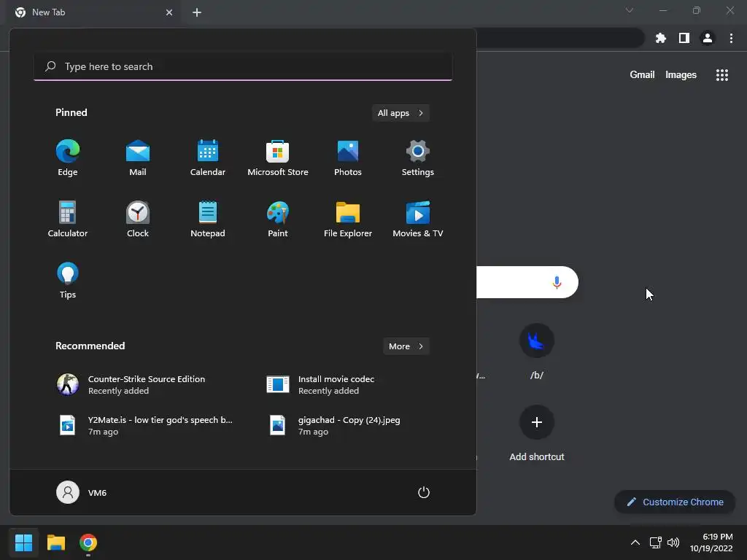
Task: Open a new tab in Chrome
Action: (x=197, y=12)
